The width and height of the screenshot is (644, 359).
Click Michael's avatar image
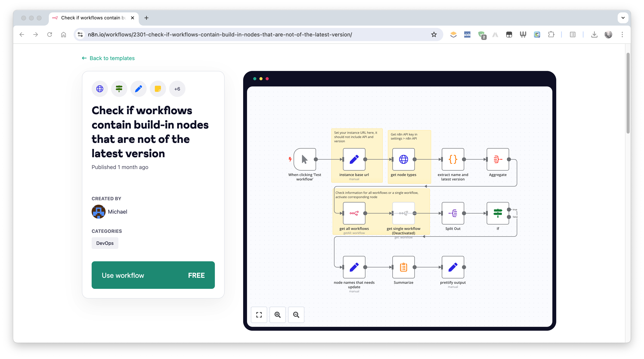pos(98,212)
